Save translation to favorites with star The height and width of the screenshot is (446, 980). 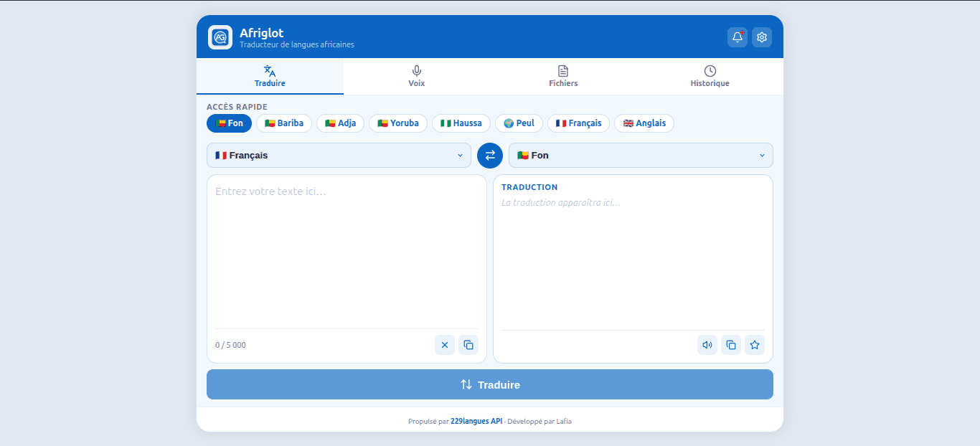pyautogui.click(x=755, y=345)
